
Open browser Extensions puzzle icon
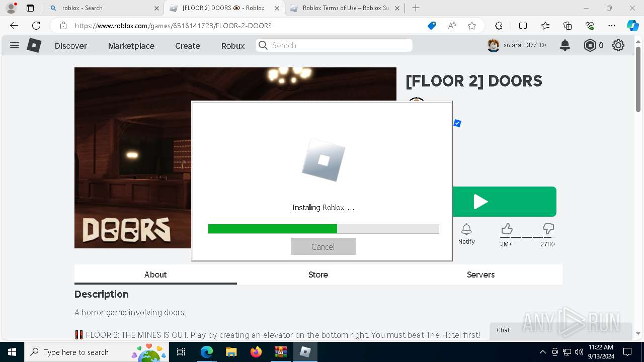tap(499, 26)
